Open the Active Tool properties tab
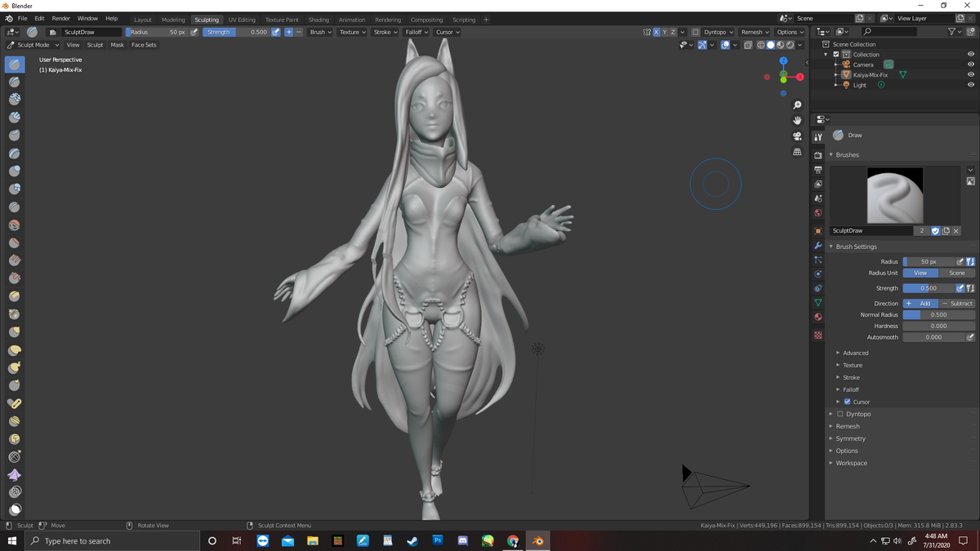The image size is (980, 551). point(817,138)
